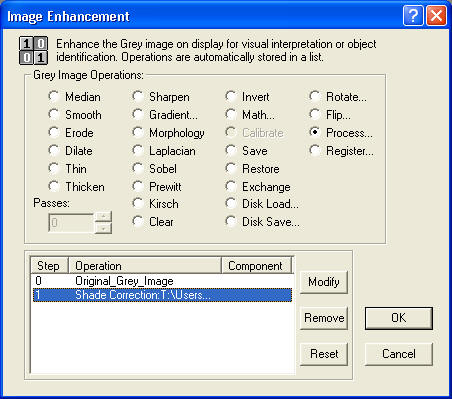This screenshot has width=452, height=399.
Task: Click the Cancel button
Action: pyautogui.click(x=399, y=354)
